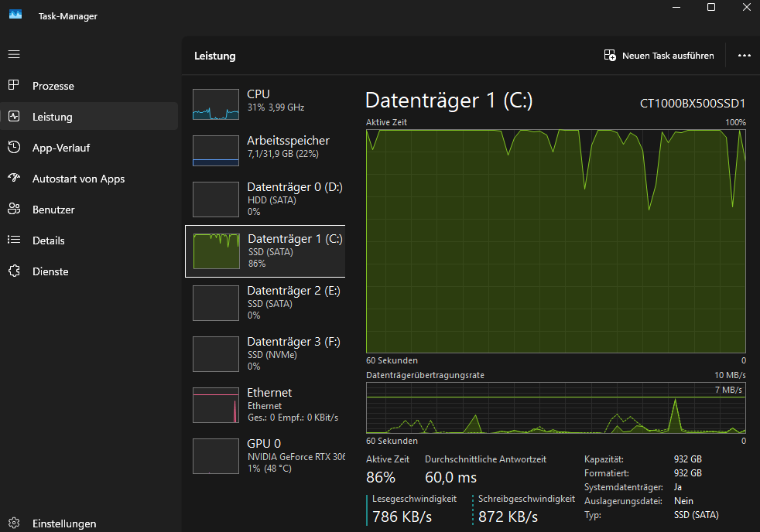Click the Kapazität label
This screenshot has width=760, height=532.
click(x=604, y=459)
